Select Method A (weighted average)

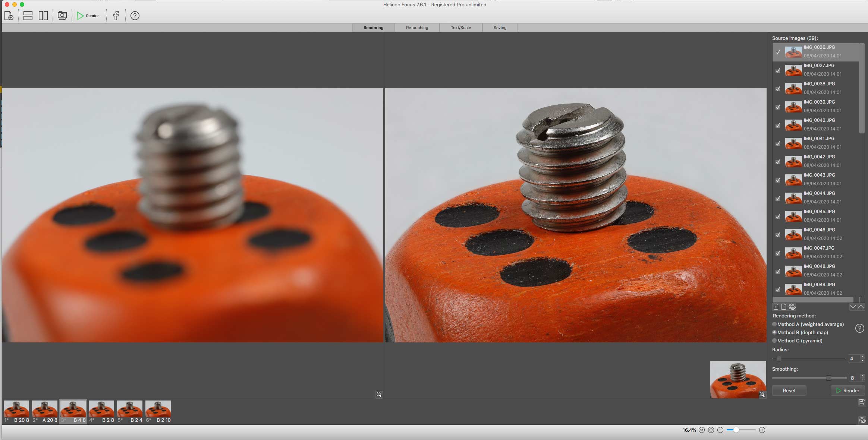808,324
